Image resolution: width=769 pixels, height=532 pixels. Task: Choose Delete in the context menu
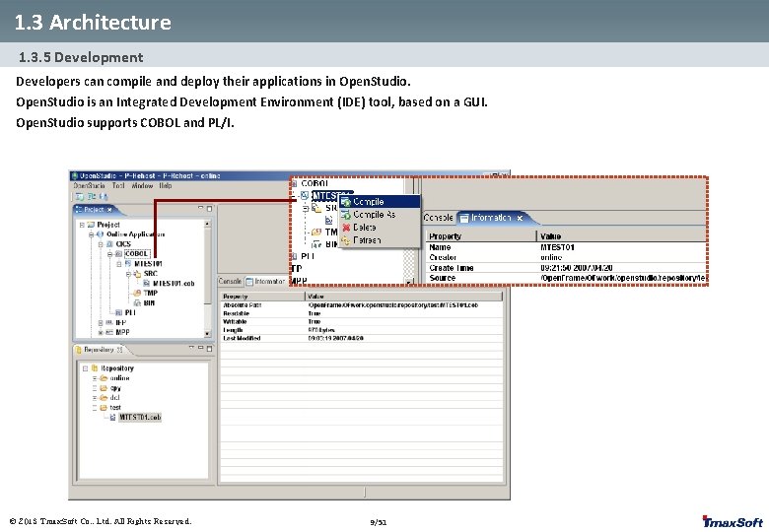tap(381, 228)
